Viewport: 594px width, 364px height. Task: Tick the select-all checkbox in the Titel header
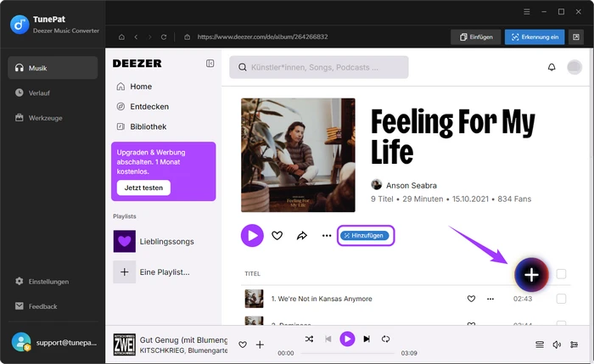tap(561, 274)
